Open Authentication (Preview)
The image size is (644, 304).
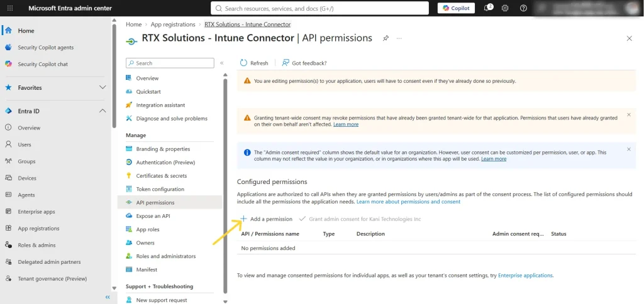(165, 163)
